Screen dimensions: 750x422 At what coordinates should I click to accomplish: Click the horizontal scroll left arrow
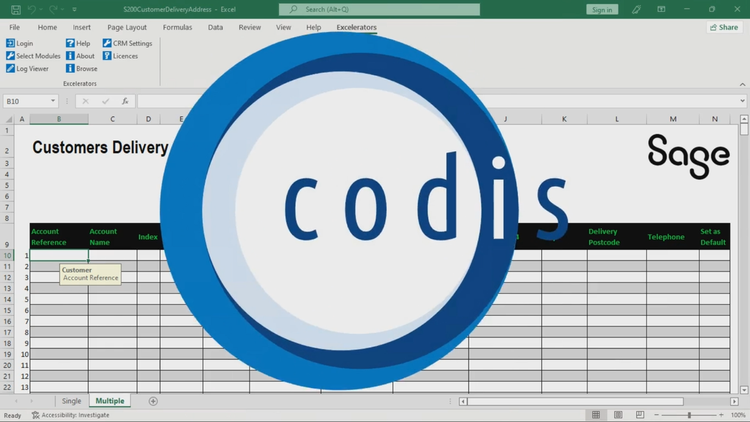[463, 401]
